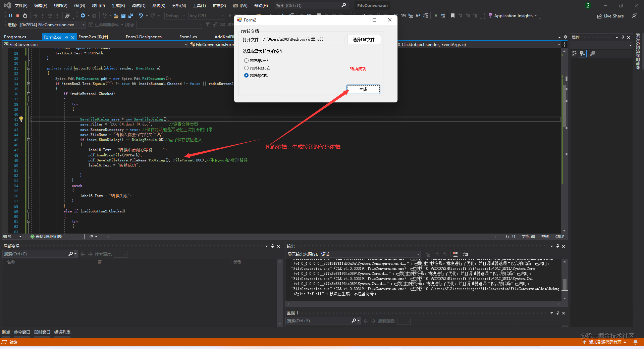Click the notification badge showing 2
644x349 pixels.
[588, 5]
